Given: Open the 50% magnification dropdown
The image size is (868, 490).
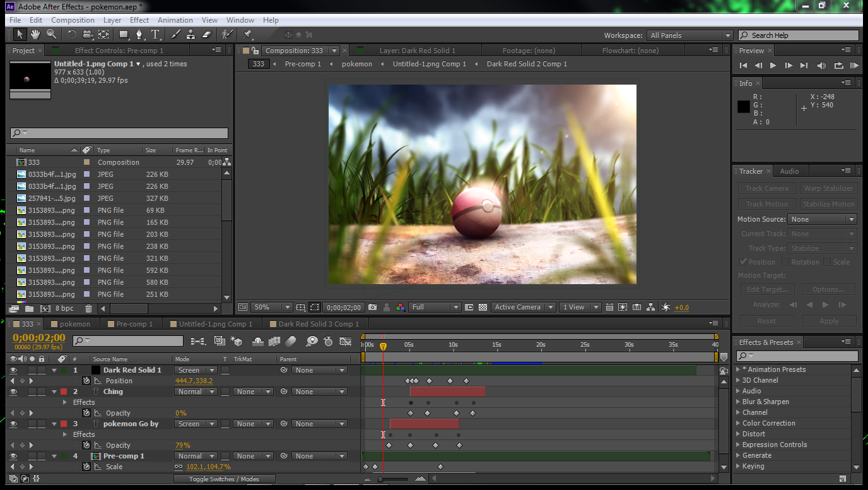Looking at the screenshot, I should point(271,308).
